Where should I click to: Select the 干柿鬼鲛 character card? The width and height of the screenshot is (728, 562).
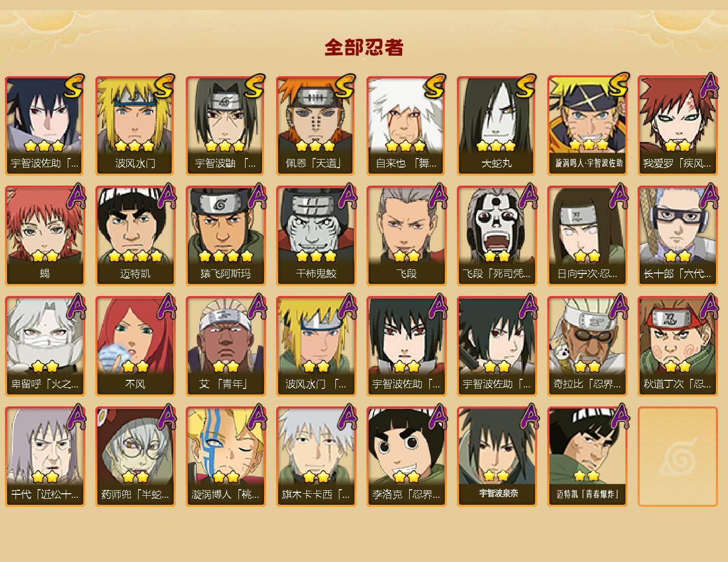316,236
